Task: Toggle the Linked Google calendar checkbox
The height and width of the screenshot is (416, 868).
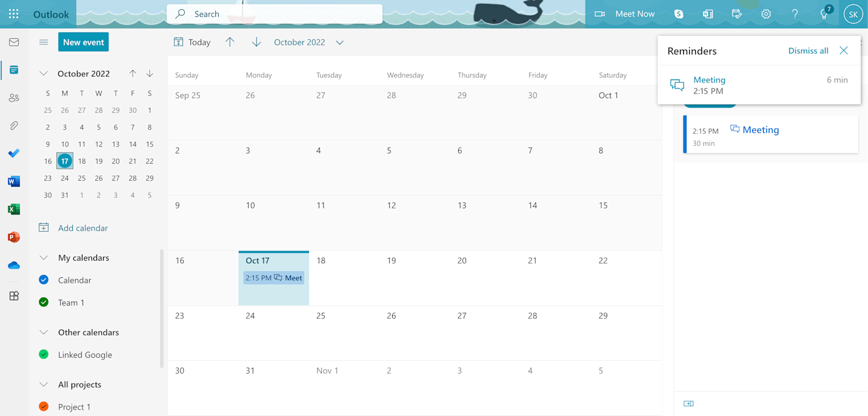Action: coord(44,354)
